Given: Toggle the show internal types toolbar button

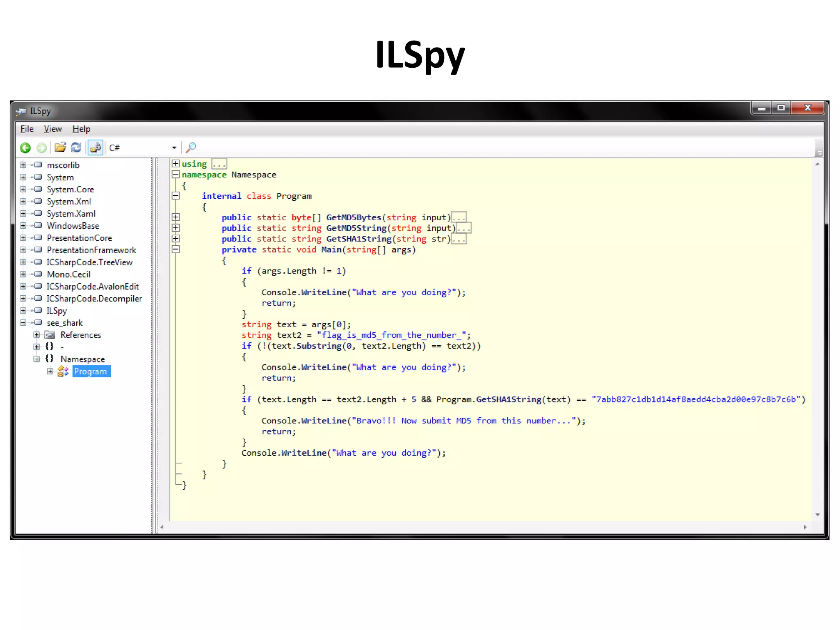Looking at the screenshot, I should coord(96,148).
